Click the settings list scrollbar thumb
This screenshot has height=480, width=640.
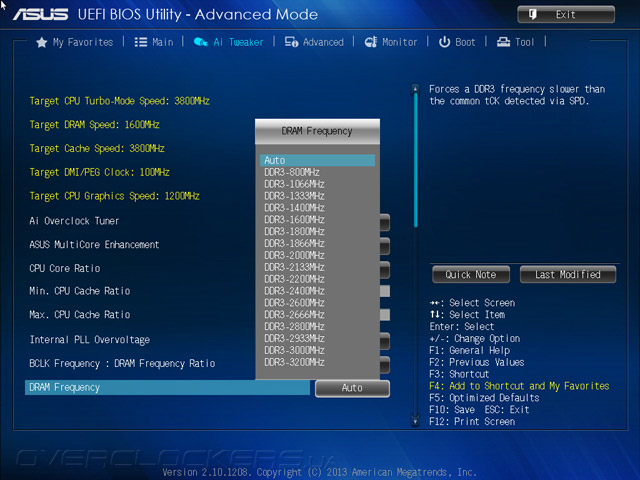pyautogui.click(x=416, y=160)
